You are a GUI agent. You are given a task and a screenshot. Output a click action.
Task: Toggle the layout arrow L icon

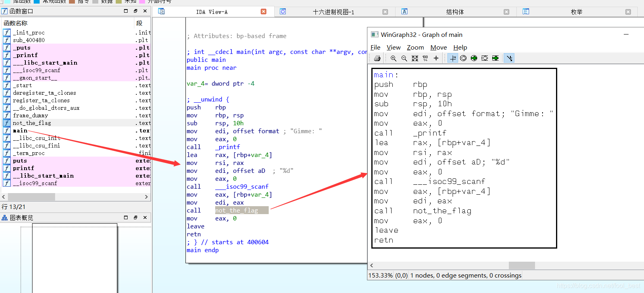[509, 58]
